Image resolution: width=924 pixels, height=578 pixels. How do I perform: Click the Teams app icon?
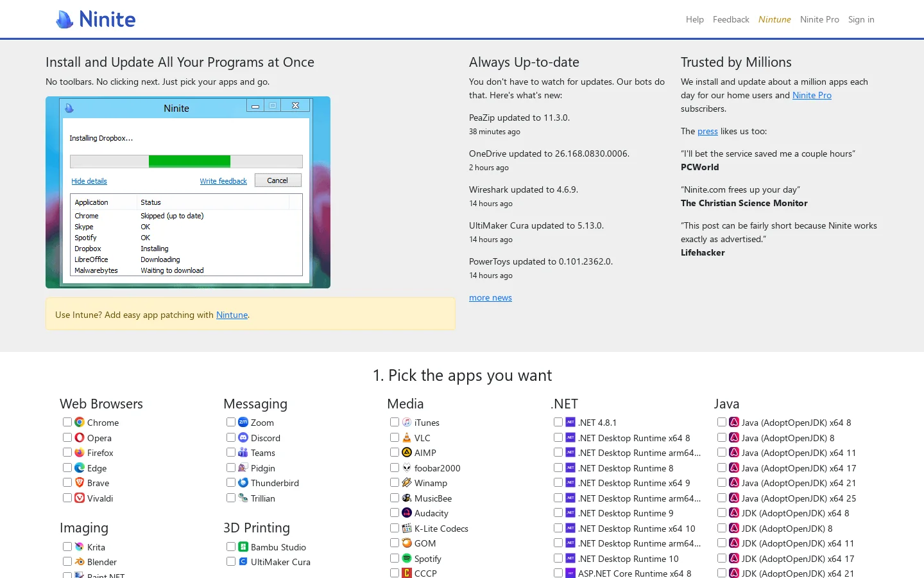[x=243, y=452]
